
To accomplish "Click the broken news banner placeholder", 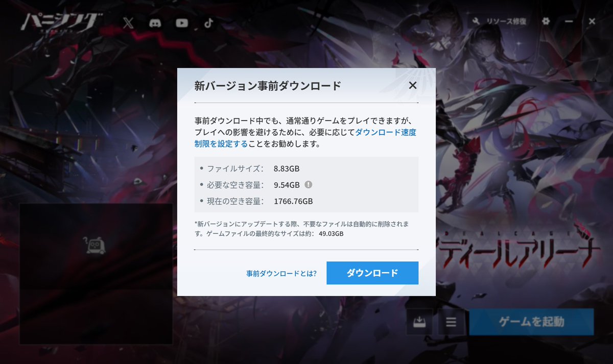I will 96,274.
